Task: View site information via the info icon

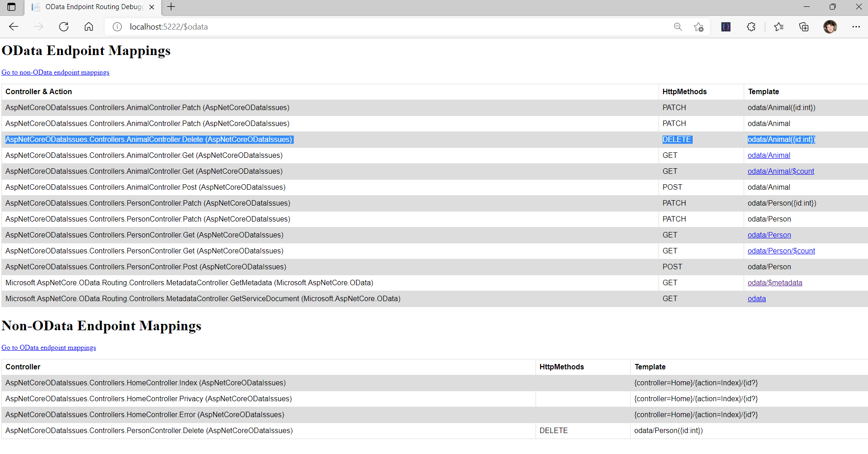Action: pyautogui.click(x=117, y=26)
